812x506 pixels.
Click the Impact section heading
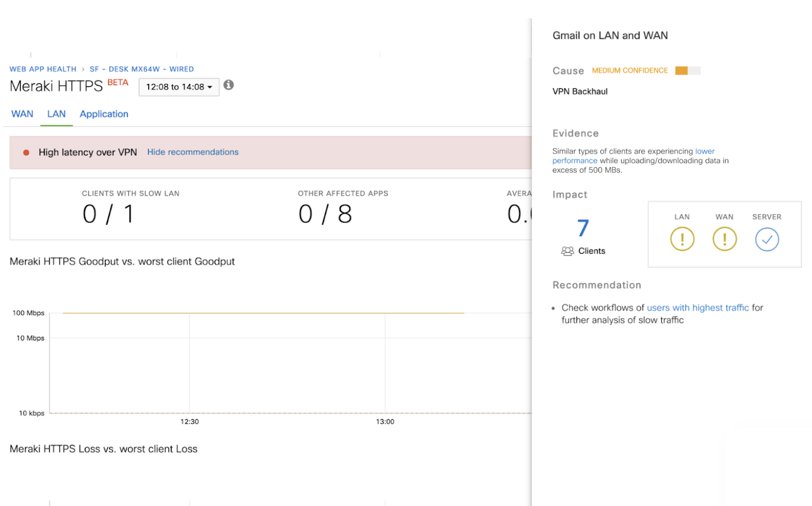tap(570, 195)
